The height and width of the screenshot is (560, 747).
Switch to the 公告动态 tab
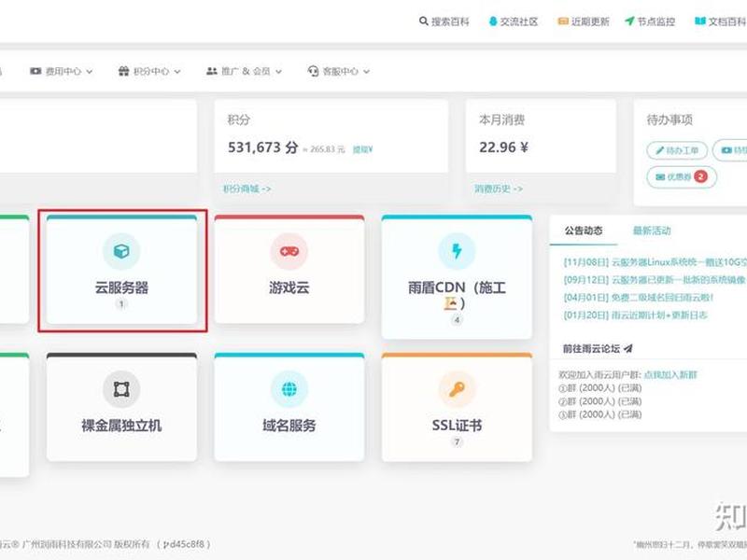pos(584,231)
